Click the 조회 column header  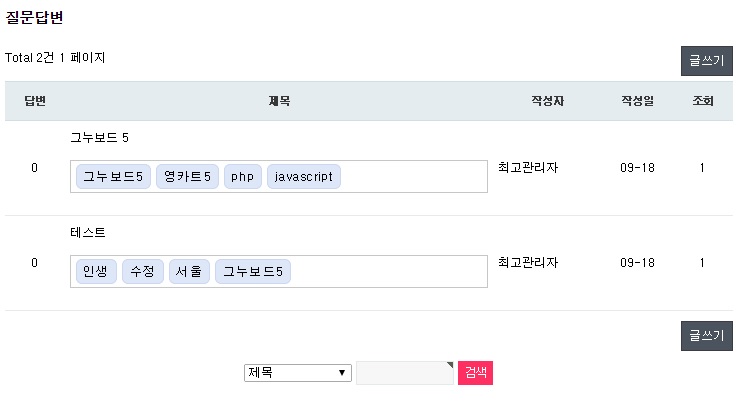pyautogui.click(x=702, y=102)
